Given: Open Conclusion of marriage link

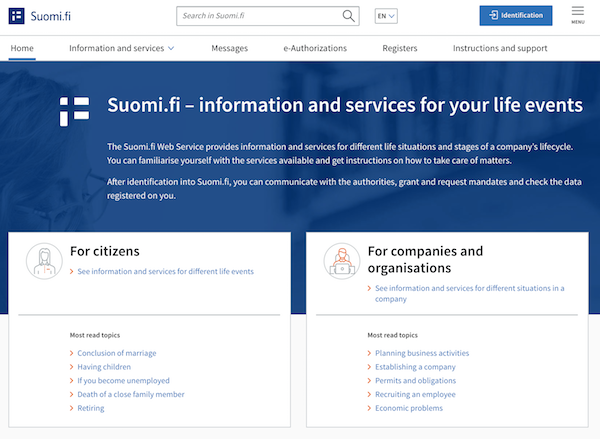Looking at the screenshot, I should (117, 353).
